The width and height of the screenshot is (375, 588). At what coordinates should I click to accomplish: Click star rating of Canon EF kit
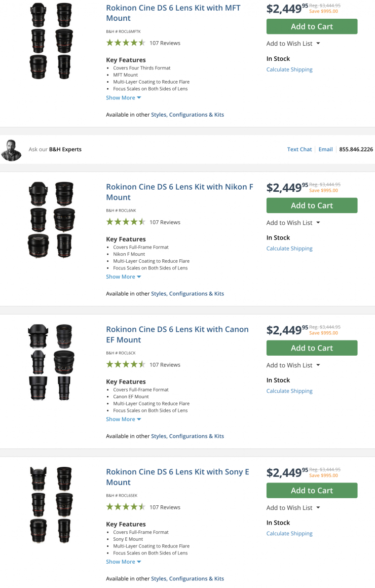click(126, 365)
